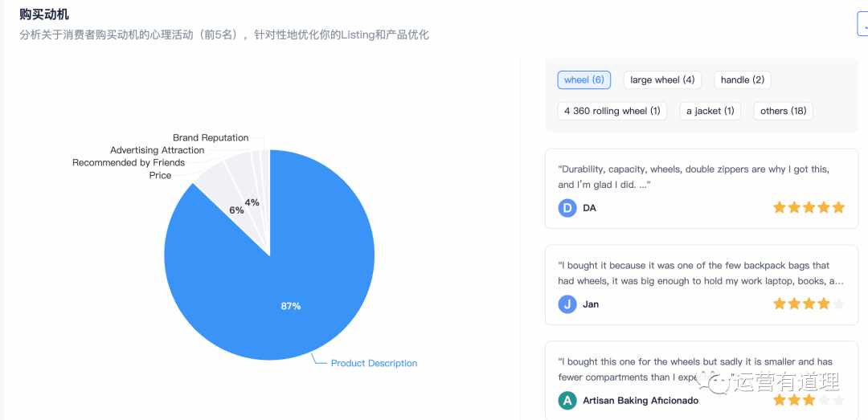Click the Brand Reputation chart label
The width and height of the screenshot is (868, 420).
(211, 138)
